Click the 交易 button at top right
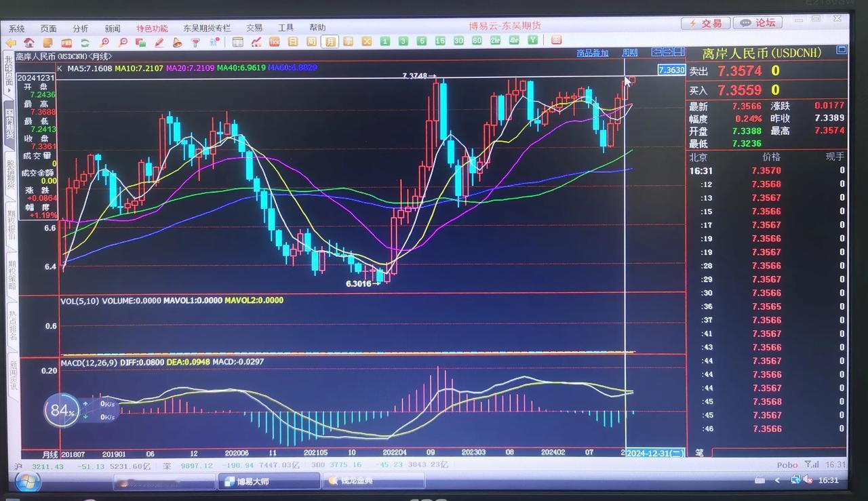The height and width of the screenshot is (501, 868). click(x=705, y=23)
